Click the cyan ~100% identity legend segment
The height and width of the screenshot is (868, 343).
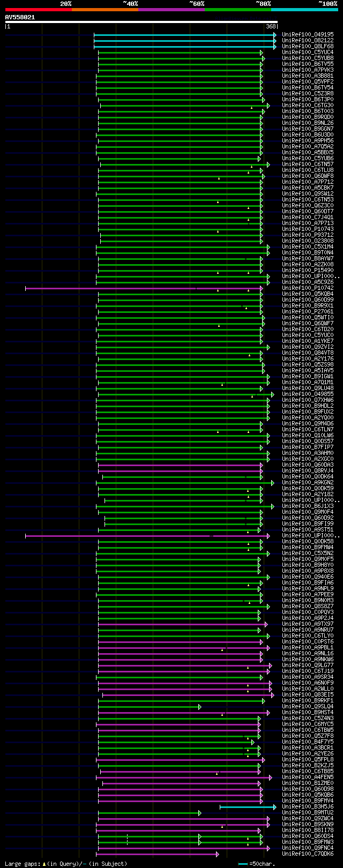[x=304, y=10]
